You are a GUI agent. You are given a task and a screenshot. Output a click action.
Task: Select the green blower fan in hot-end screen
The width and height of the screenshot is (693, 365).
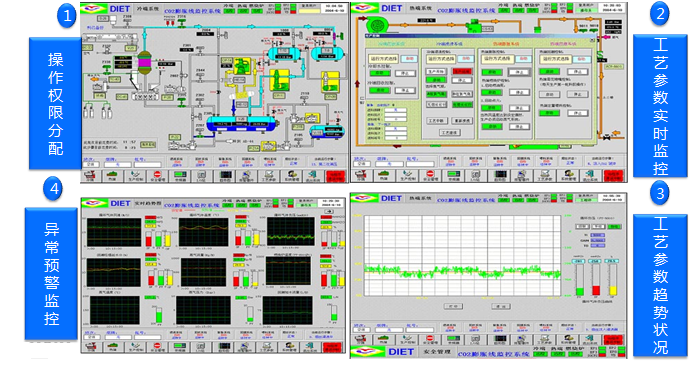[x=377, y=24]
